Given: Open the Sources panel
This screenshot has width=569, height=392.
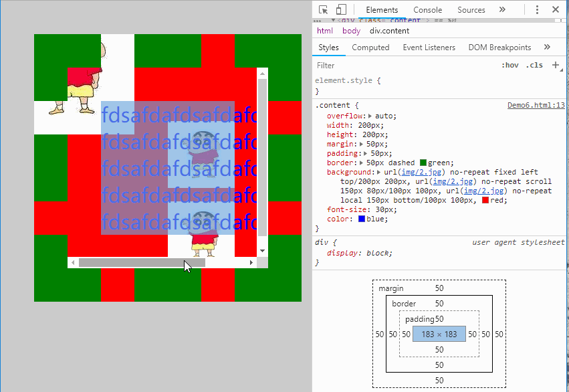Looking at the screenshot, I should tap(471, 10).
